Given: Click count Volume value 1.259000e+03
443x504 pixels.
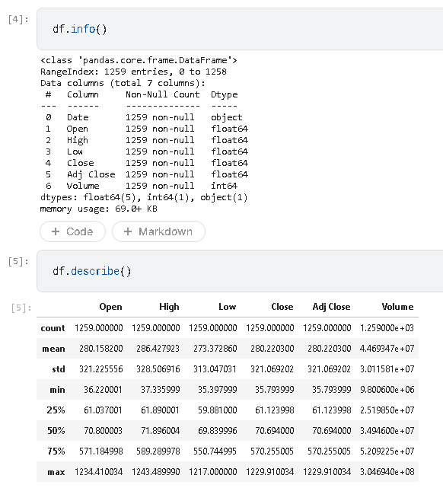Looking at the screenshot, I should coord(387,328).
